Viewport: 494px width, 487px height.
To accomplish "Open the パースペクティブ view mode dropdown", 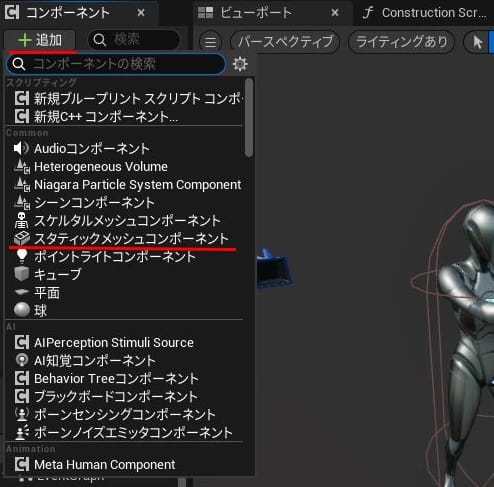I will tap(285, 42).
